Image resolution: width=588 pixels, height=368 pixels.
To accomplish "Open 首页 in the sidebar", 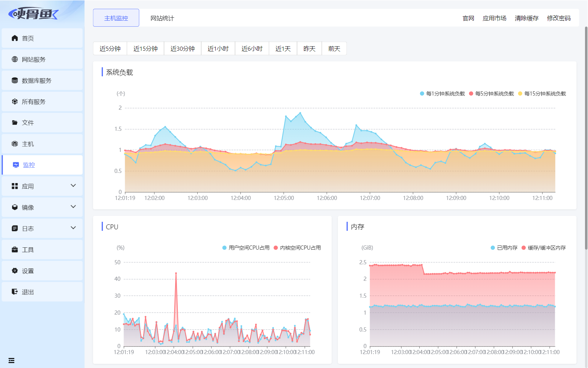I will coord(42,38).
